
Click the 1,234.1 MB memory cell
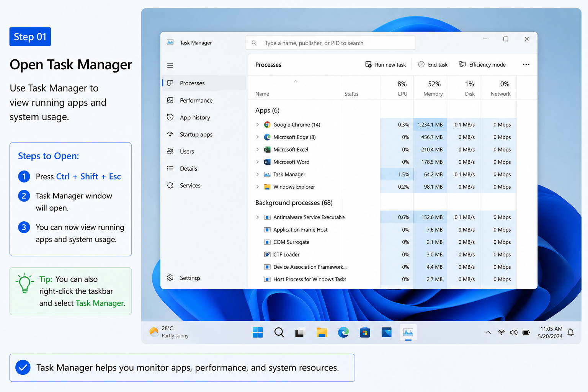[x=430, y=125]
